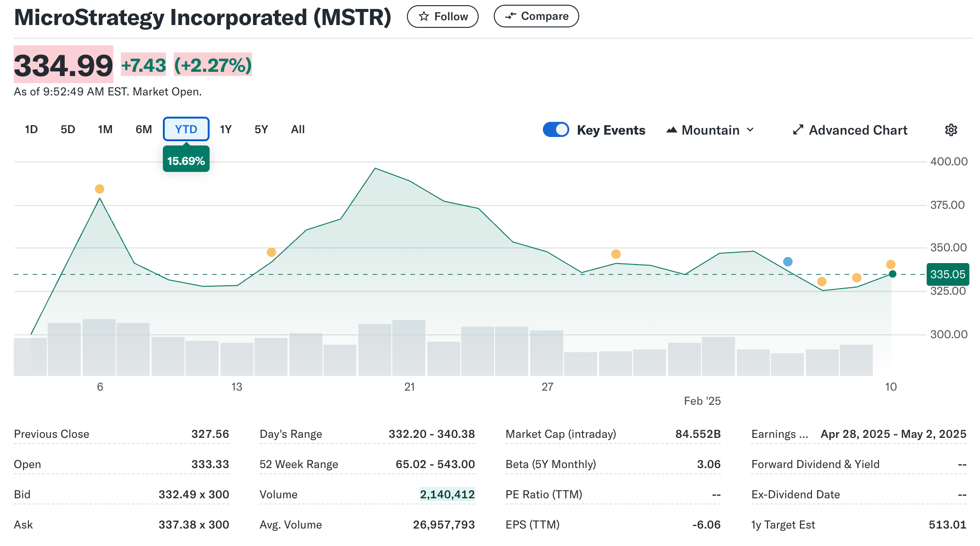Click the yellow event marker near Feb 10
Screen dimensions: 980x546
pos(890,264)
